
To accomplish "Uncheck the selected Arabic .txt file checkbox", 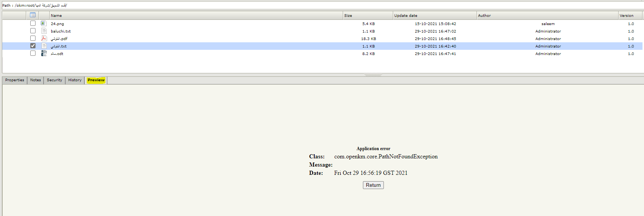I will pyautogui.click(x=33, y=46).
